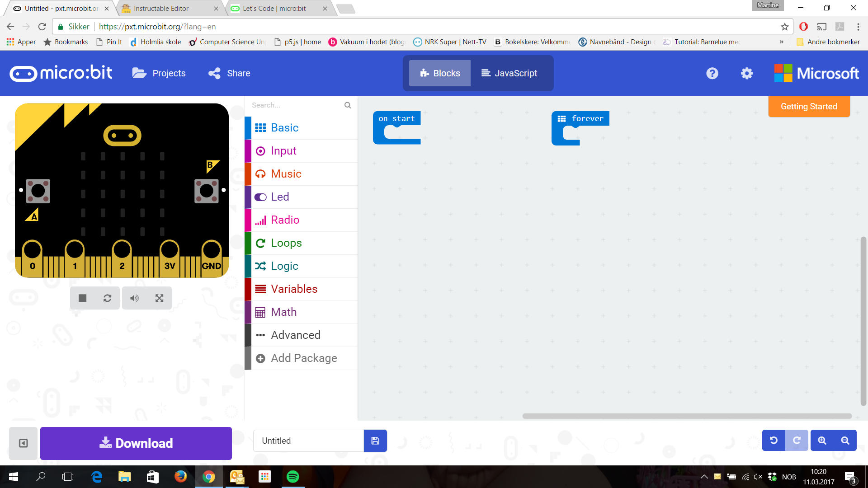Expand the Advanced block categories

(295, 335)
